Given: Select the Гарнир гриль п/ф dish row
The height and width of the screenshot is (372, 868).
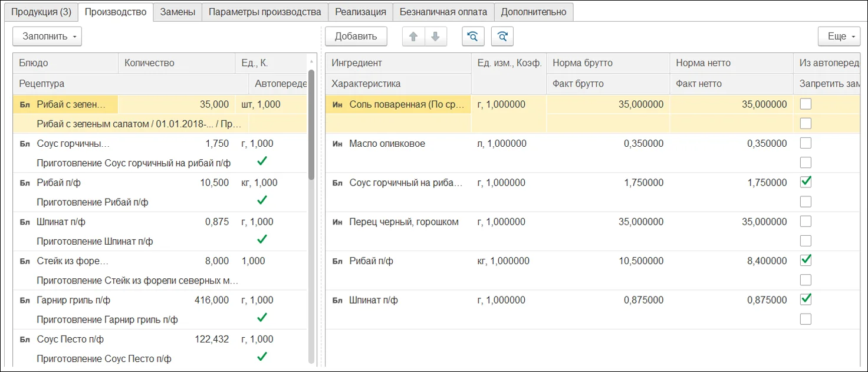Looking at the screenshot, I should [x=74, y=300].
